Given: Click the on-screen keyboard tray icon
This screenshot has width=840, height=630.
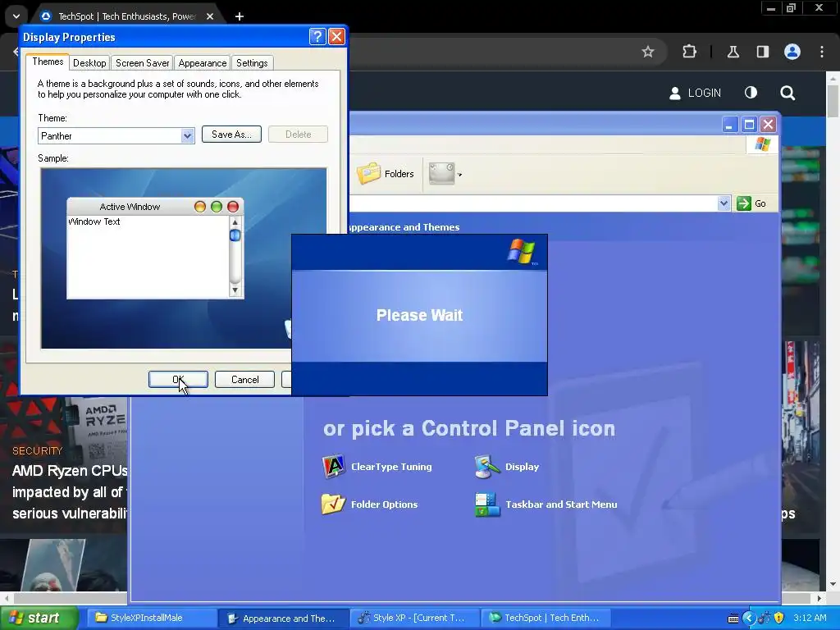Looking at the screenshot, I should (x=733, y=619).
